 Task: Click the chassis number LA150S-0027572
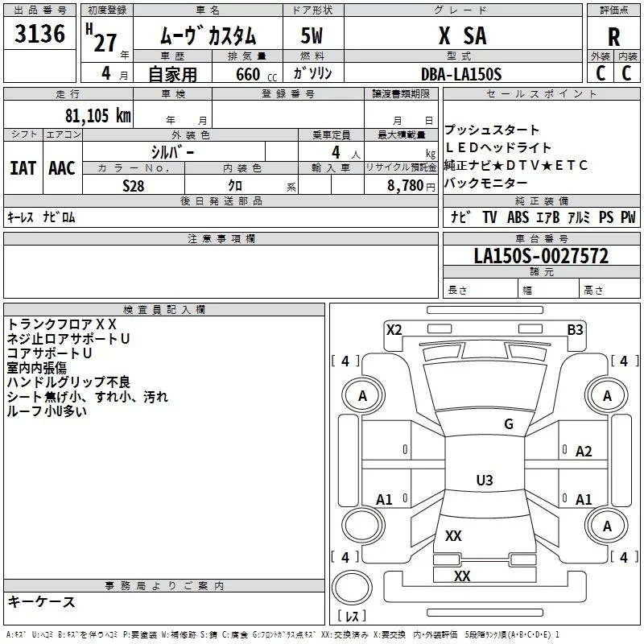click(x=541, y=257)
